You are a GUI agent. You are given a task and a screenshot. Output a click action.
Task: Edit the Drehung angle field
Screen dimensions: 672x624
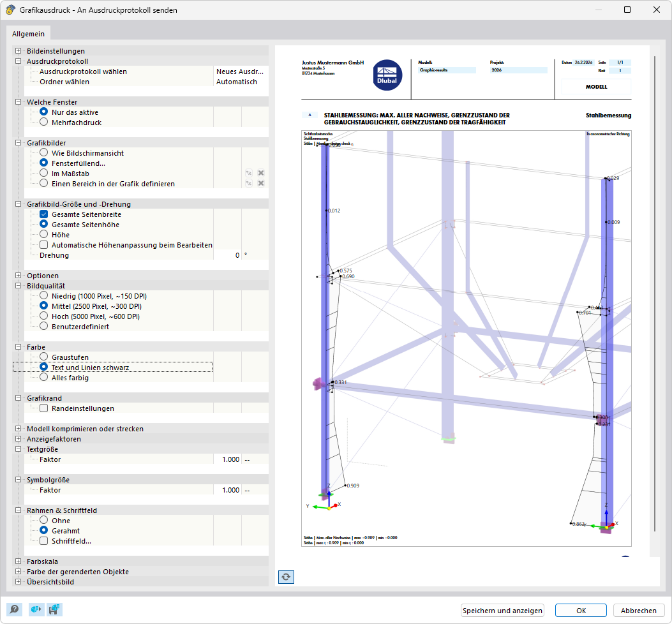point(227,255)
